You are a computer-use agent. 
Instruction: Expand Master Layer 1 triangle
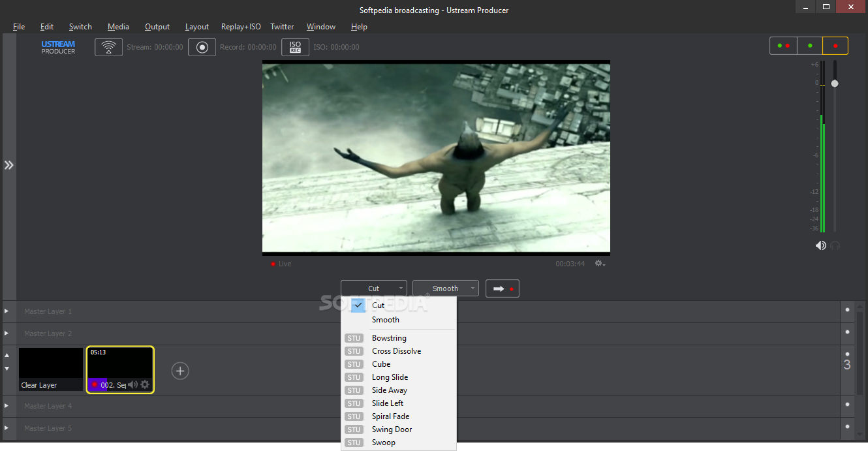7,311
